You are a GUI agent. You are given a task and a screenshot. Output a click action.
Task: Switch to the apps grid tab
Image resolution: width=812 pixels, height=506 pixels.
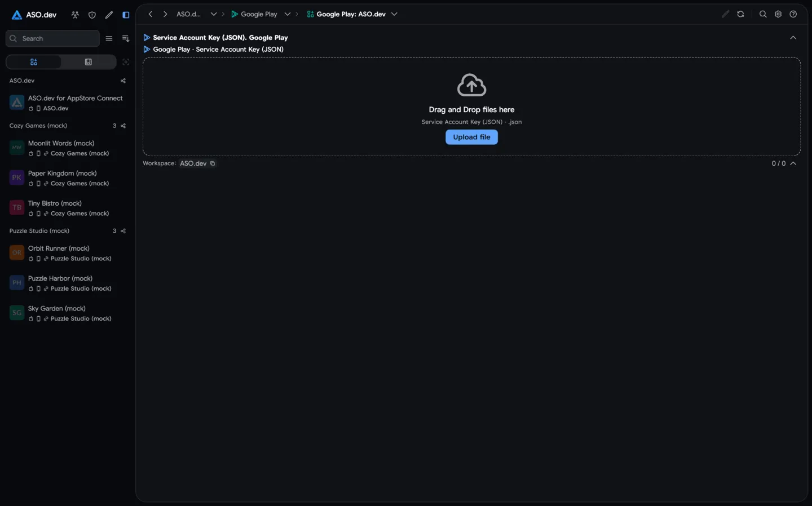tap(33, 62)
